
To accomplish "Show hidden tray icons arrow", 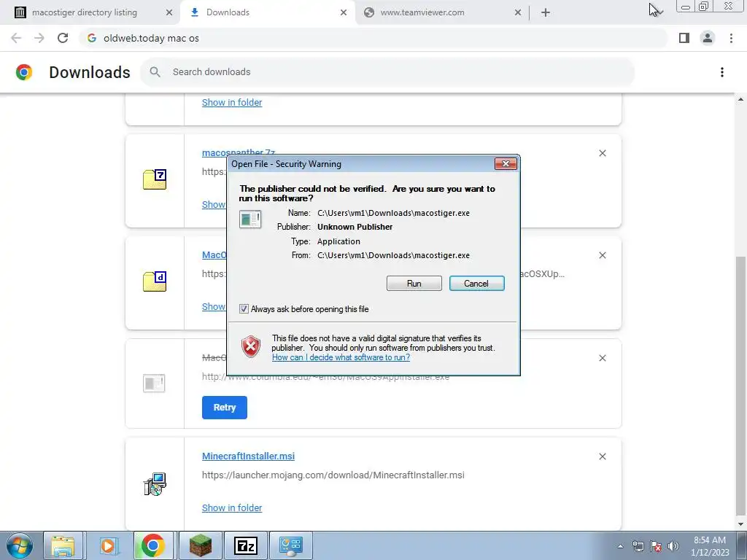I will (x=620, y=546).
